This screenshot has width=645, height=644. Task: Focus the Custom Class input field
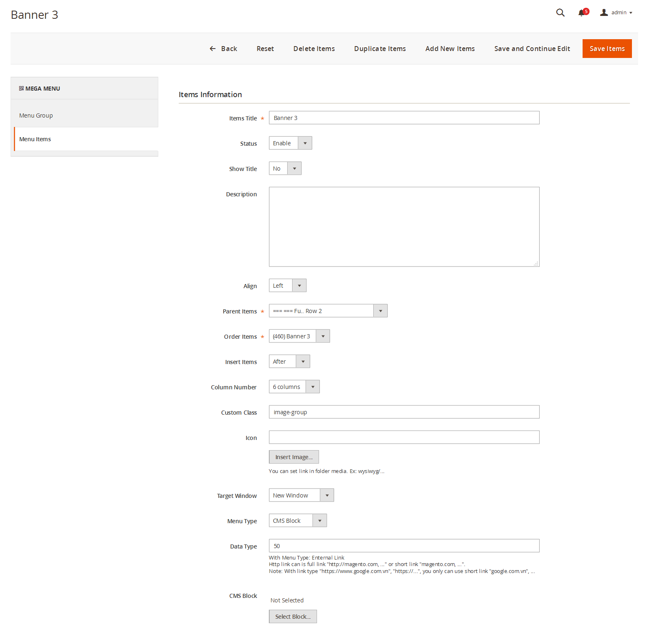[404, 412]
